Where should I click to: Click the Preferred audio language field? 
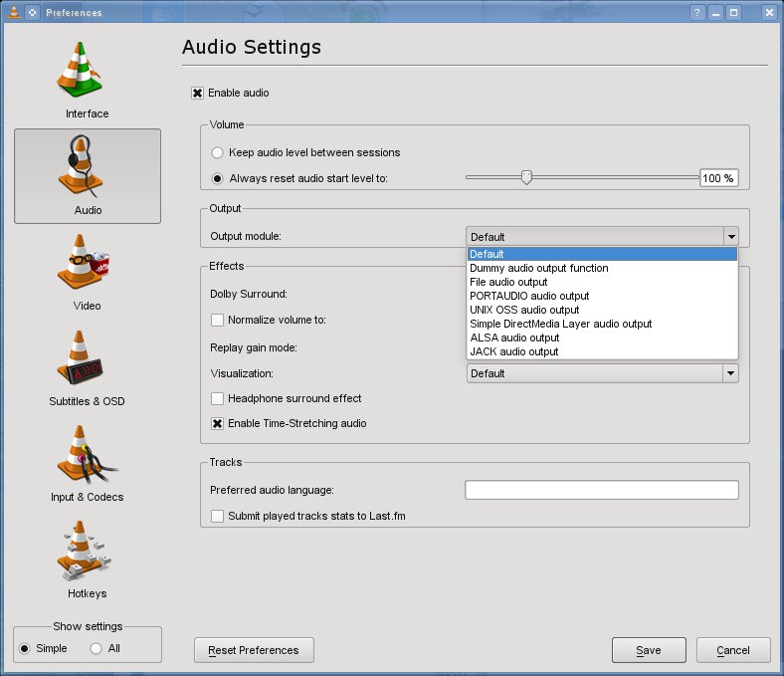(602, 490)
